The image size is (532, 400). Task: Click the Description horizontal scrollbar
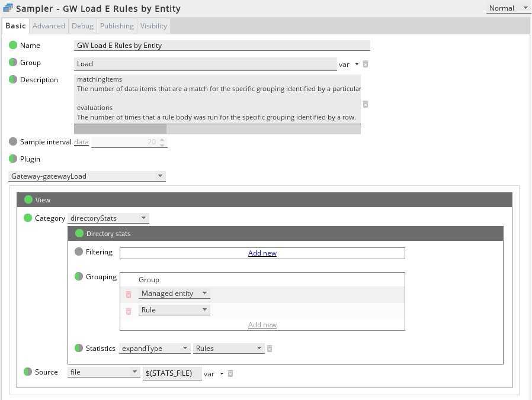tap(120, 128)
